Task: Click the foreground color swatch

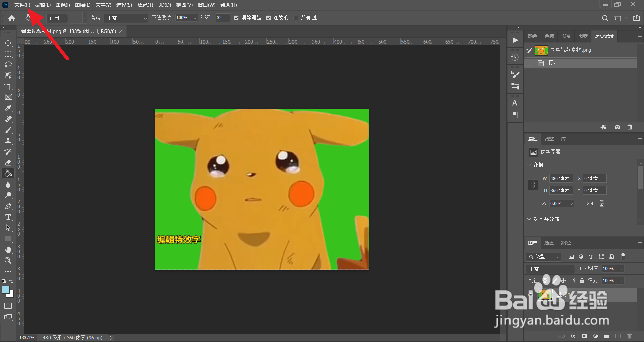Action: pos(6,290)
